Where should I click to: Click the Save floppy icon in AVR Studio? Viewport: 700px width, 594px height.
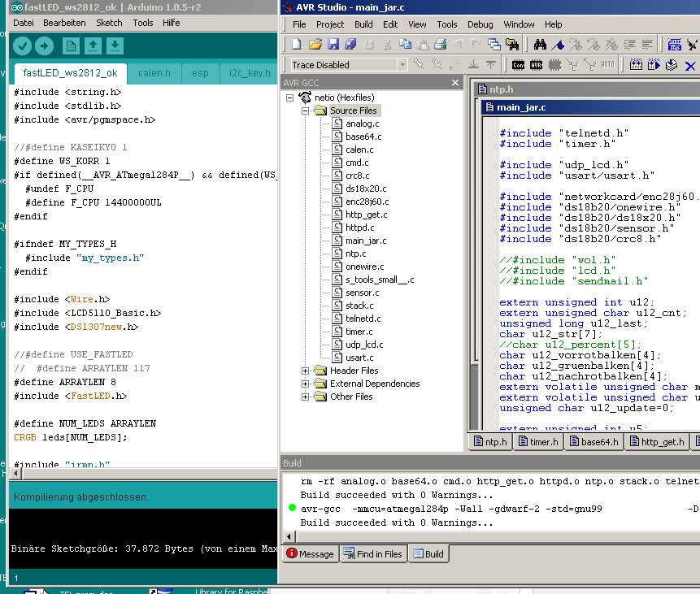coord(333,44)
